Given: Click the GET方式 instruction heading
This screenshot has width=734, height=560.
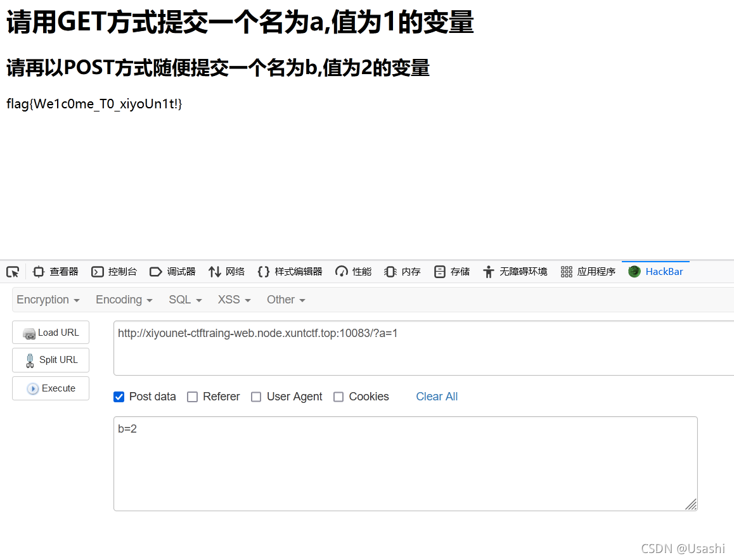Looking at the screenshot, I should pyautogui.click(x=240, y=22).
